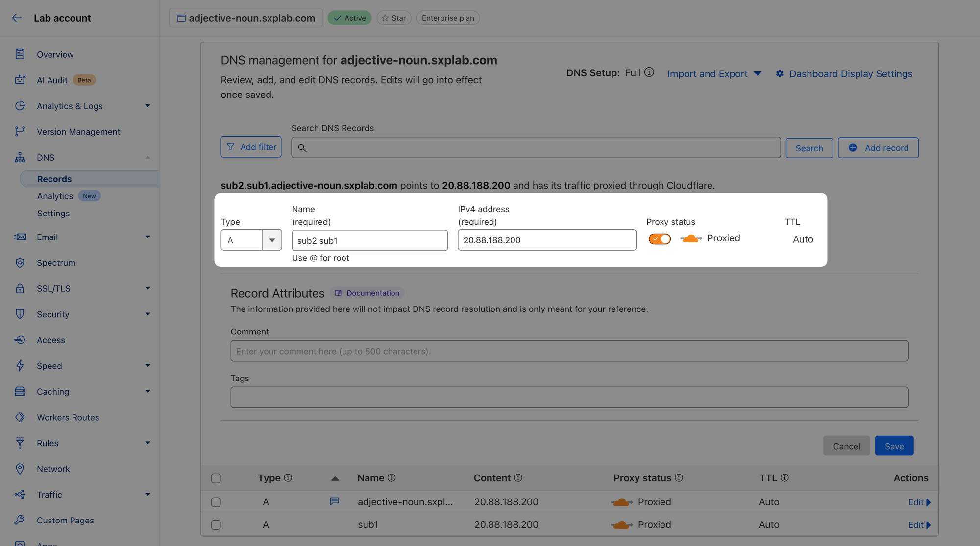
Task: Click the Comment text field
Action: (x=569, y=351)
